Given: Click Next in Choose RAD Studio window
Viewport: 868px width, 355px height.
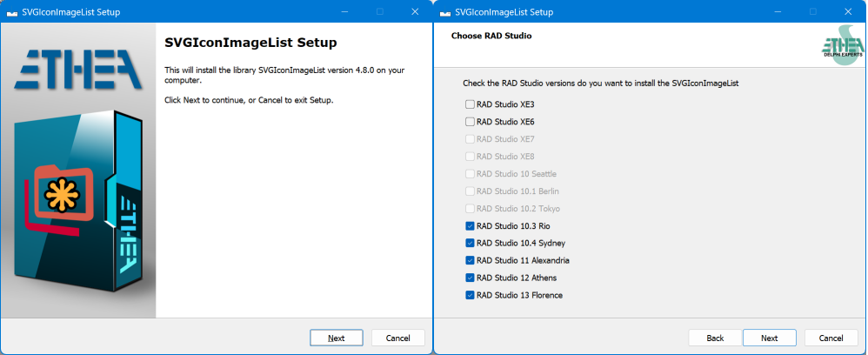Looking at the screenshot, I should pyautogui.click(x=770, y=338).
